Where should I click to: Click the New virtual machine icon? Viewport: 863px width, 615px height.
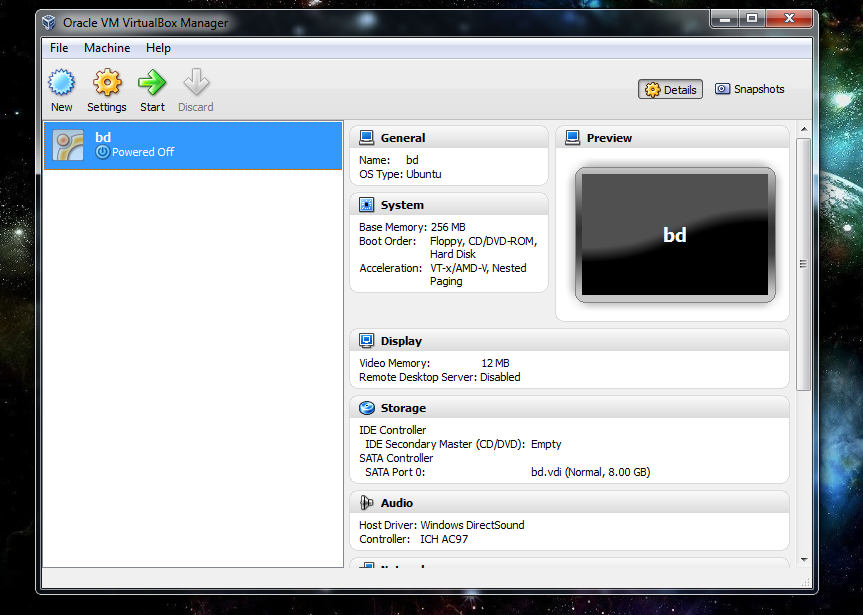pos(61,83)
